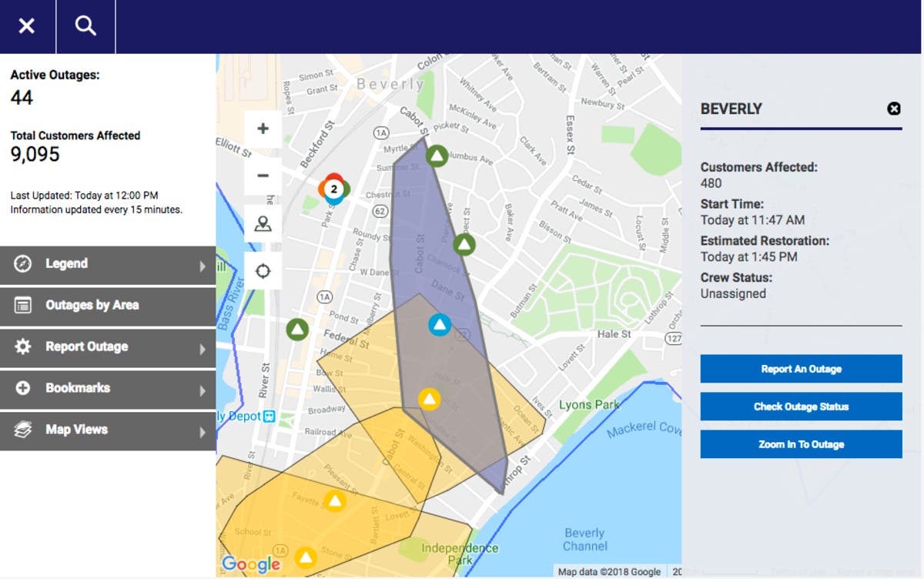Expand Report Outage menu arrow
Viewport: 924px width, 579px height.
pos(203,349)
